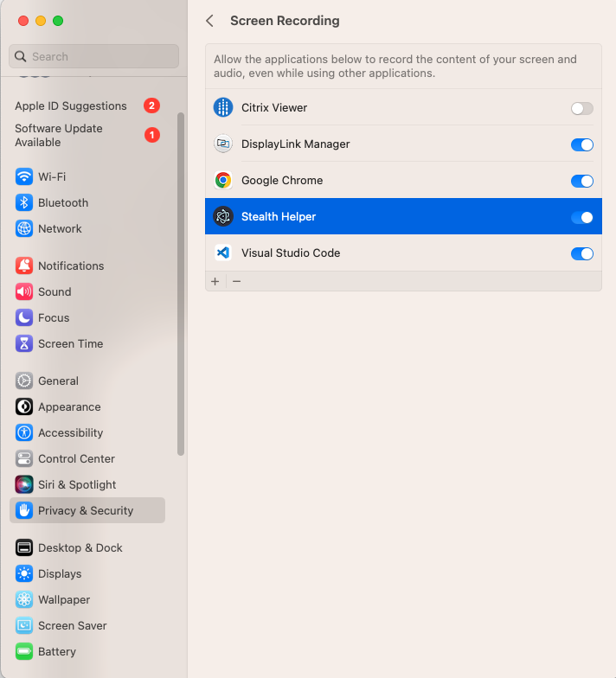Click the Siri & Spotlight icon
616x678 pixels.
[24, 484]
